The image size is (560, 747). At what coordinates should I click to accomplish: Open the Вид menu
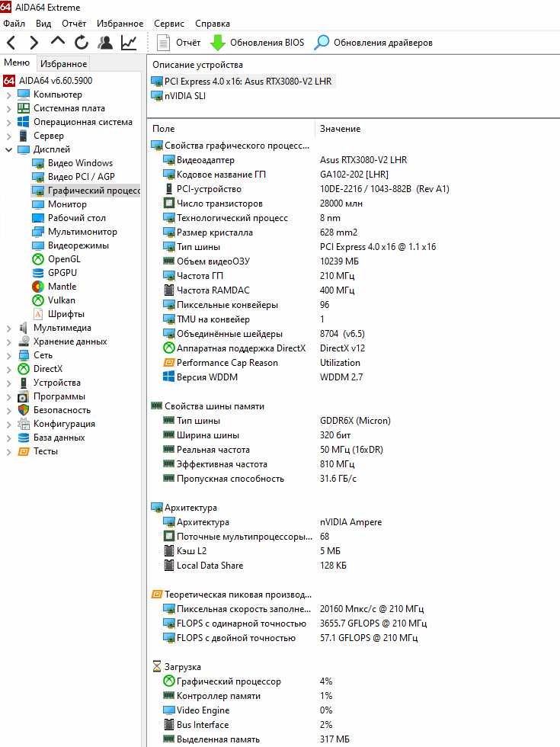coord(43,24)
